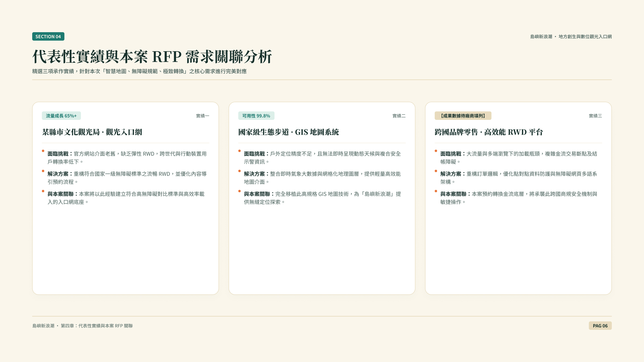Select the main title 代表性實績與本案 RFP 需求關聯分析
The image size is (644, 362).
coord(152,57)
